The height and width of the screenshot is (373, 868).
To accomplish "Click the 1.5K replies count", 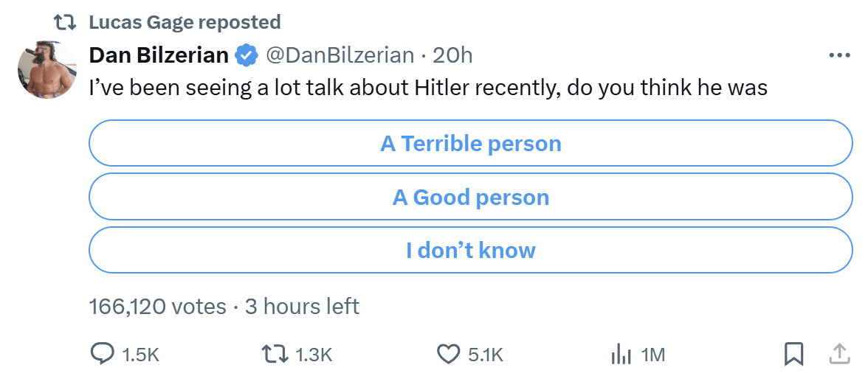I will click(x=140, y=355).
